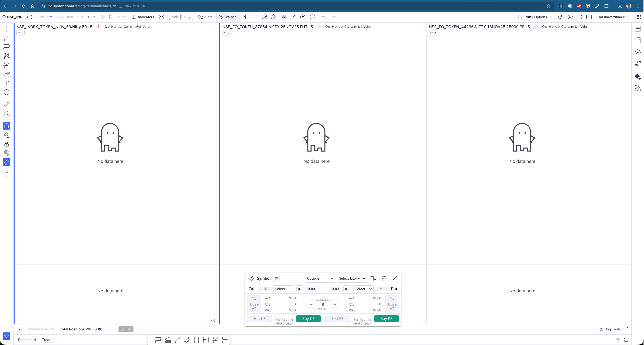
Task: Increase quantity lots with plus button
Action: pos(335,304)
